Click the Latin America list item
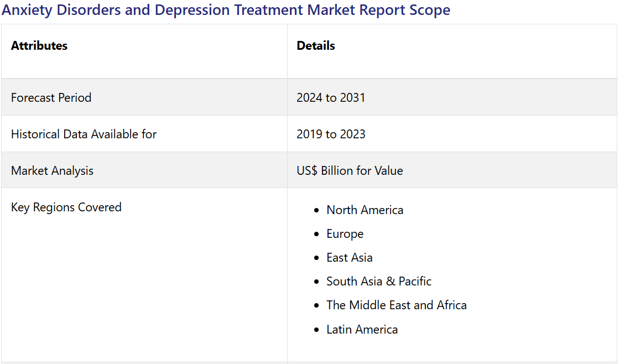Image resolution: width=619 pixels, height=364 pixels. pos(362,330)
